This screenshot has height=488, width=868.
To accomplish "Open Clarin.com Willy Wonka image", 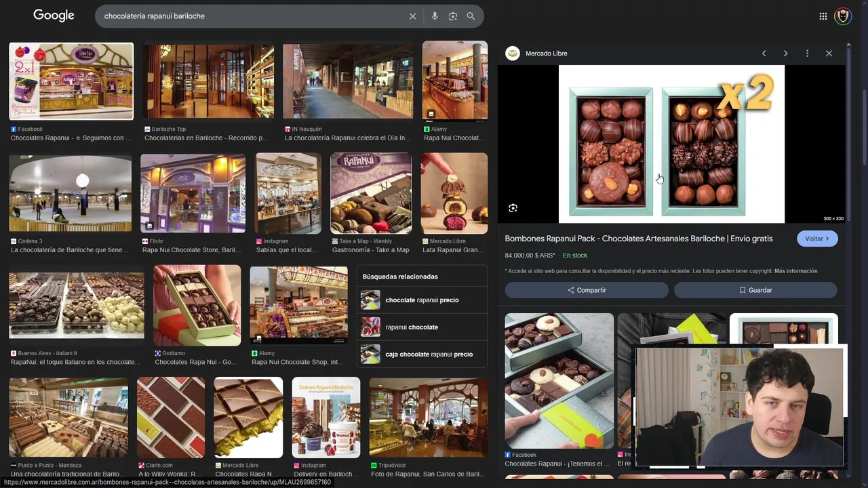I will 171,418.
